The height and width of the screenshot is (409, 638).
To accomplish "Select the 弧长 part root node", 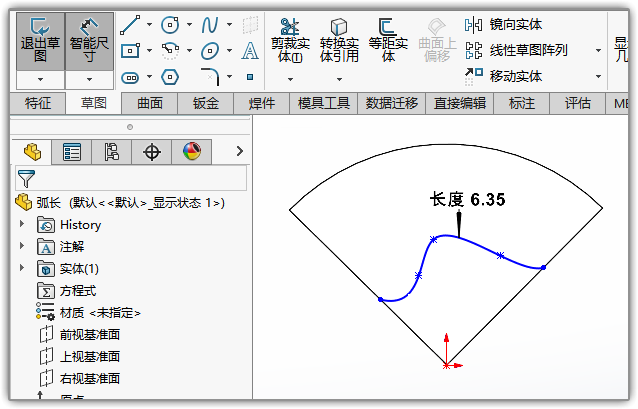I will tap(120, 202).
